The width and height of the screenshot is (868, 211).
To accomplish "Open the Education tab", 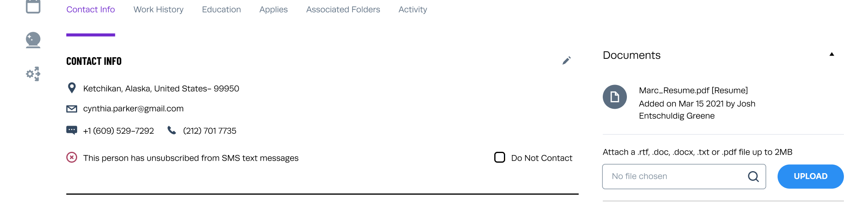I will click(x=221, y=10).
